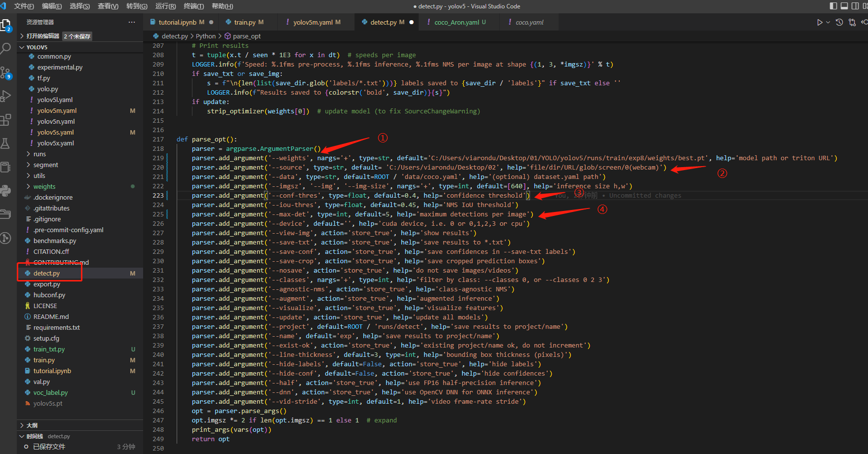Click python icon on train.py tab
868x454 pixels.
coord(228,22)
